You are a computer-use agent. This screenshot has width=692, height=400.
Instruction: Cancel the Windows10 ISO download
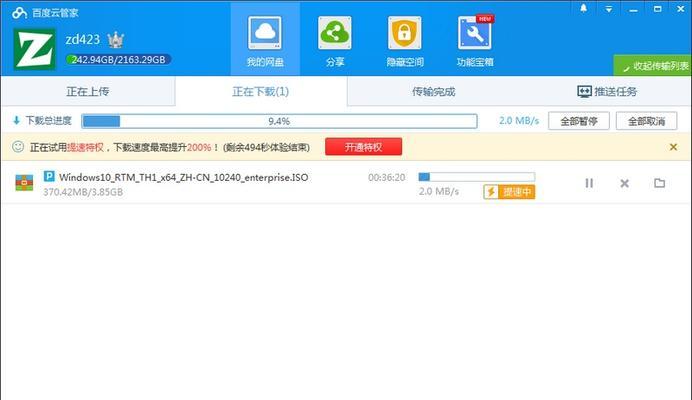624,183
